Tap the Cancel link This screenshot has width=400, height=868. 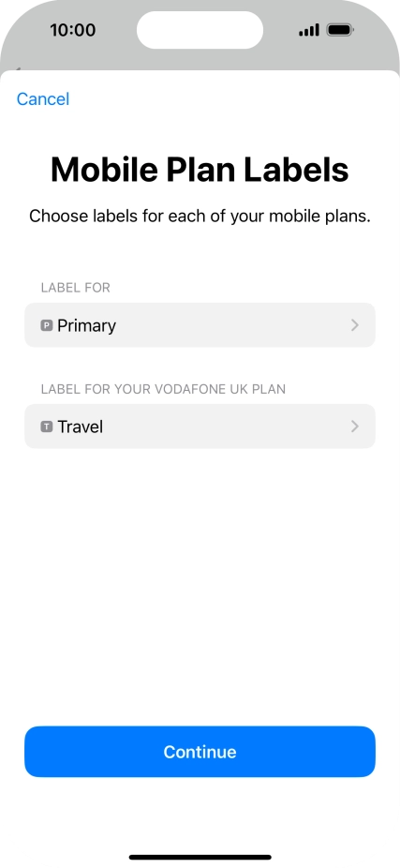click(42, 99)
